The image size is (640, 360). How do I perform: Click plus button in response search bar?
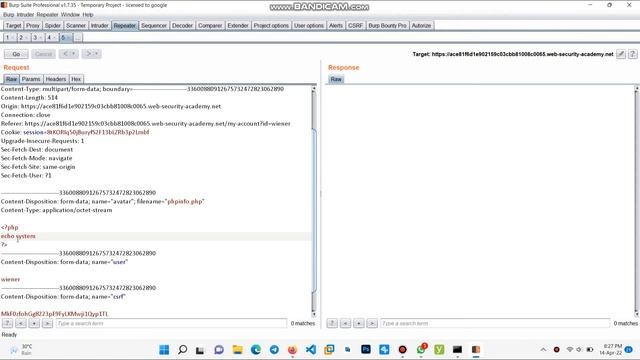[359, 323]
